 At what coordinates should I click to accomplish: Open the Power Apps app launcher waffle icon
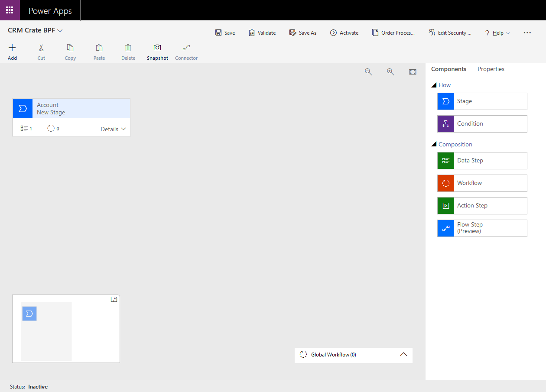click(10, 10)
